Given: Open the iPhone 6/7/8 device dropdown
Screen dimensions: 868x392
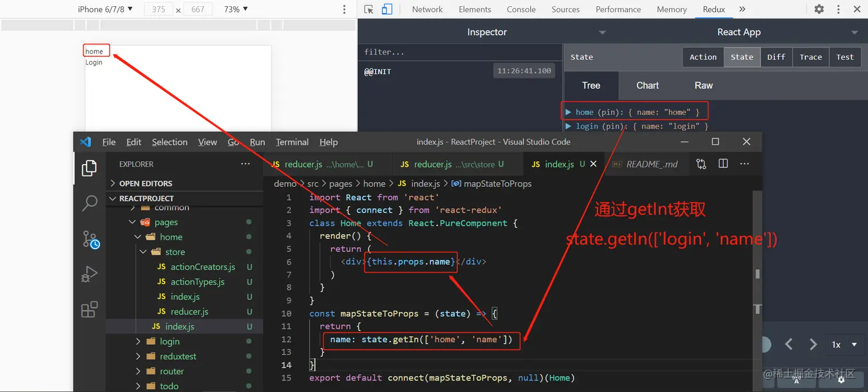Looking at the screenshot, I should click(x=105, y=9).
